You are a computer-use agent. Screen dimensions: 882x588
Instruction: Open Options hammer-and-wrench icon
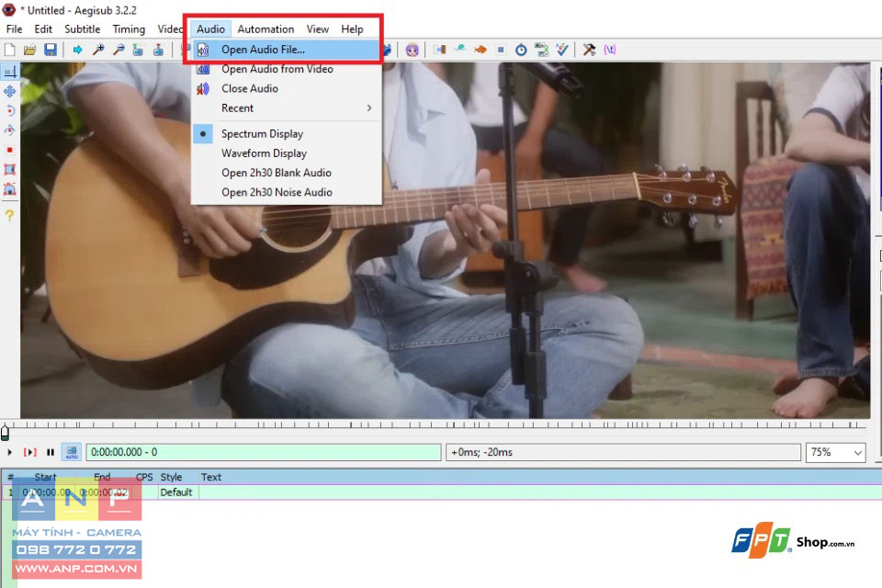pyautogui.click(x=590, y=51)
